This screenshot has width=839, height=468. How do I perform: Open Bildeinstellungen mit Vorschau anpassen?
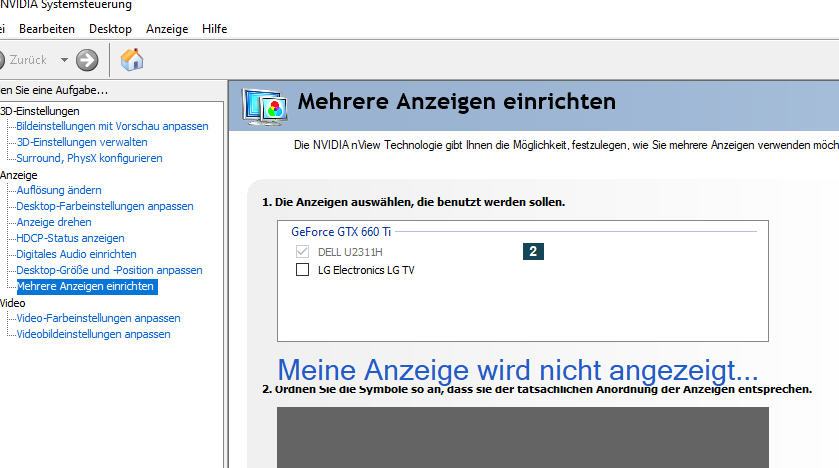[112, 126]
